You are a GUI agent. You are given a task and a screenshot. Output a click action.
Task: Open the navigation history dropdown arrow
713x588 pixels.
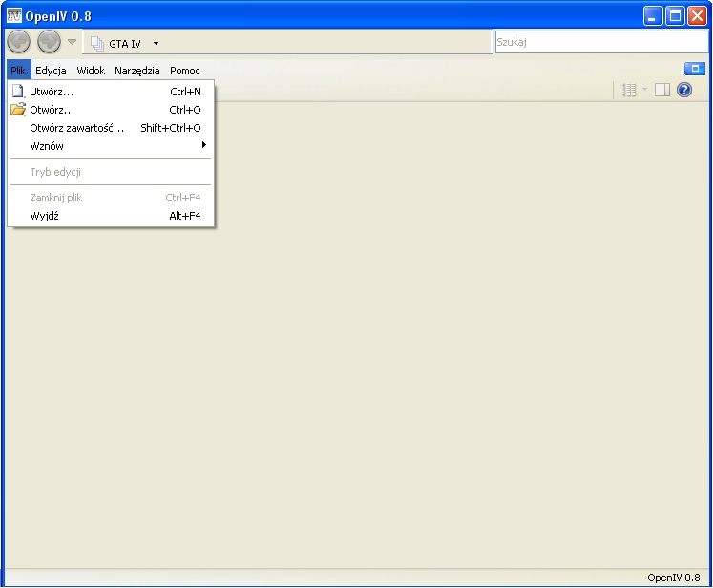point(72,42)
